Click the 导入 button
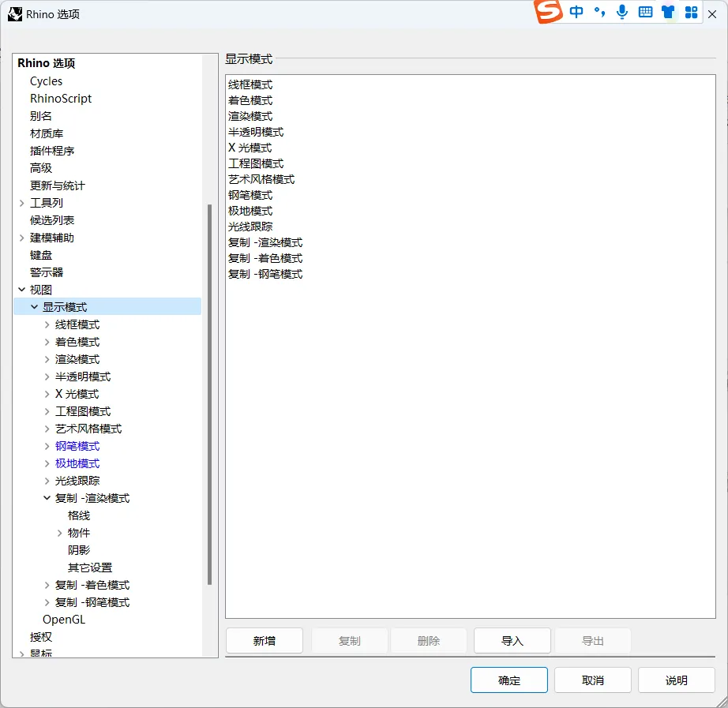The image size is (728, 708). (512, 641)
